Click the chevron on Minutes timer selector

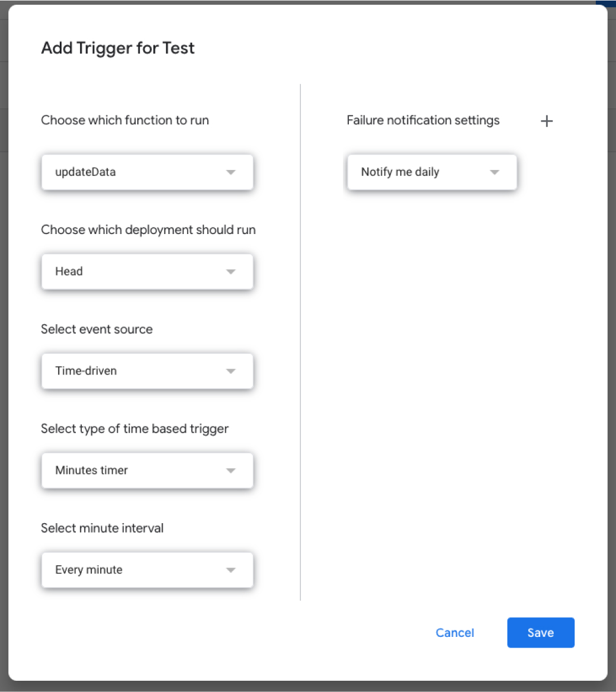[230, 470]
